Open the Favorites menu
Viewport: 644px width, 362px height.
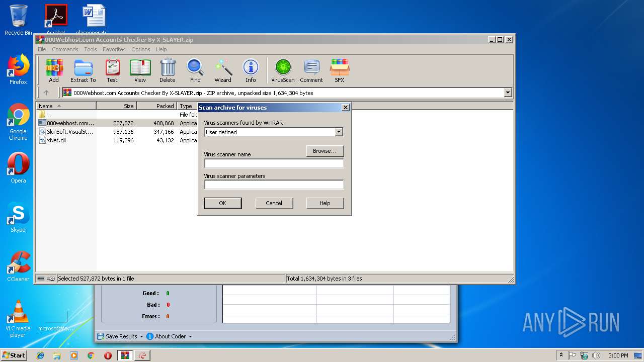pyautogui.click(x=114, y=49)
